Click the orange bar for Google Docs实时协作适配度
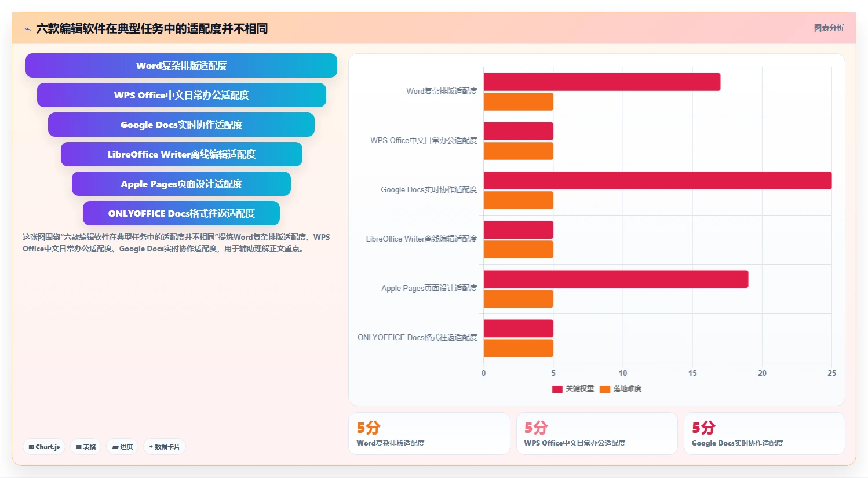868x478 pixels. click(519, 200)
